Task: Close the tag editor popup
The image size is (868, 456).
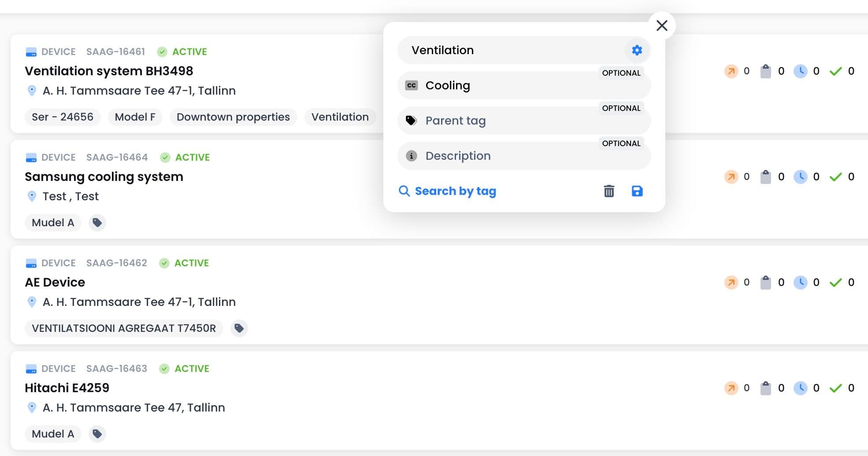Action: click(661, 26)
